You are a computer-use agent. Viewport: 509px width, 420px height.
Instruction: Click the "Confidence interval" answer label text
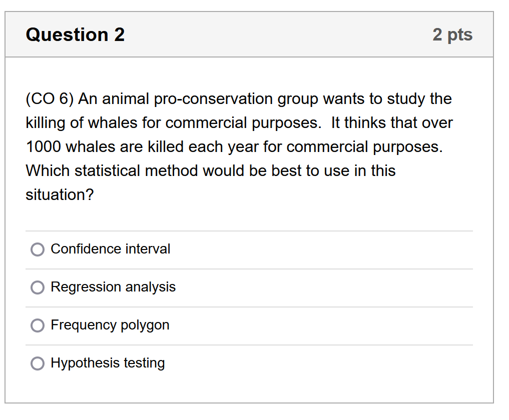[x=110, y=249]
